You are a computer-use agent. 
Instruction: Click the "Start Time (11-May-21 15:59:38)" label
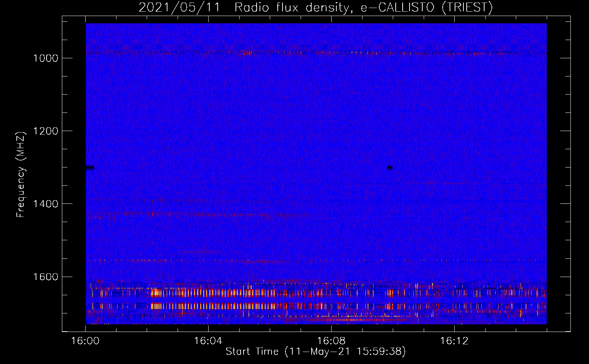pos(316,352)
